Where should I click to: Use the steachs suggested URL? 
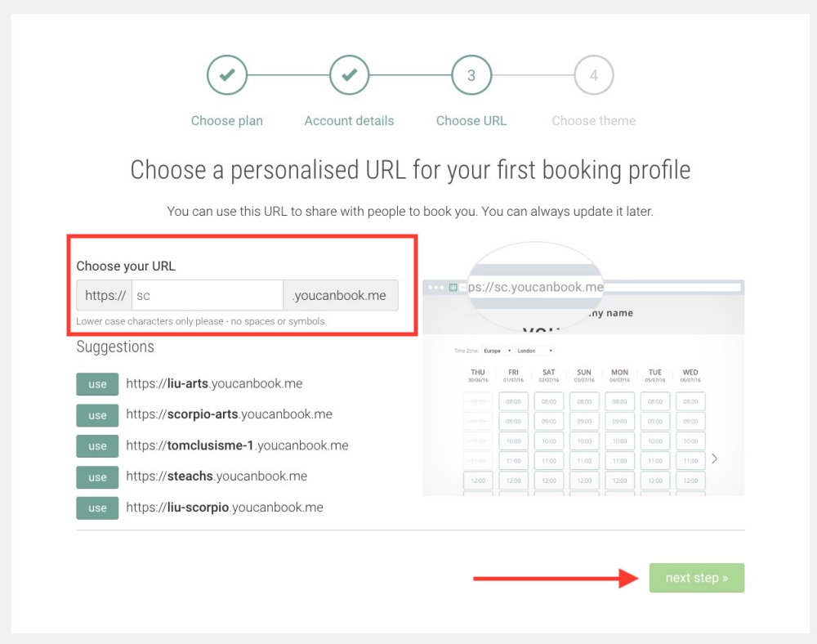(97, 477)
